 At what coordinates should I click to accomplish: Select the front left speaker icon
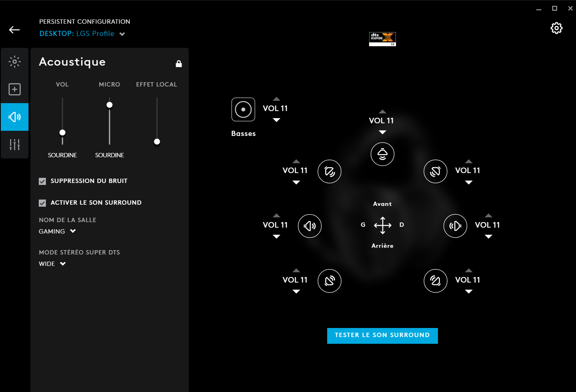coord(330,171)
